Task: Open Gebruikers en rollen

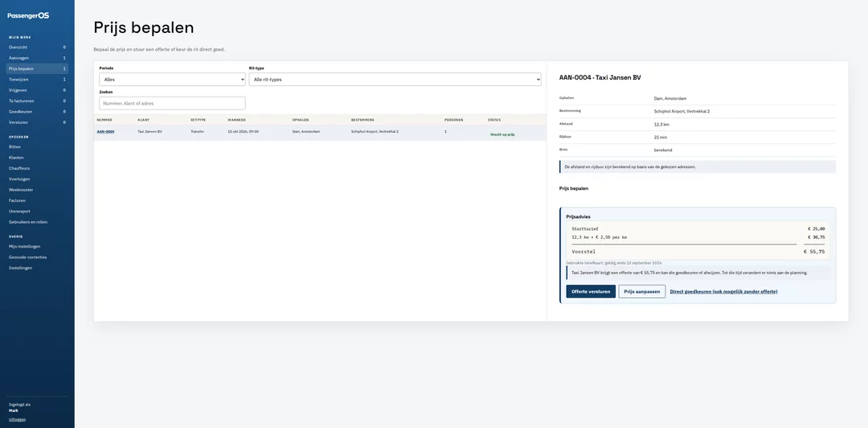Action: click(37, 222)
